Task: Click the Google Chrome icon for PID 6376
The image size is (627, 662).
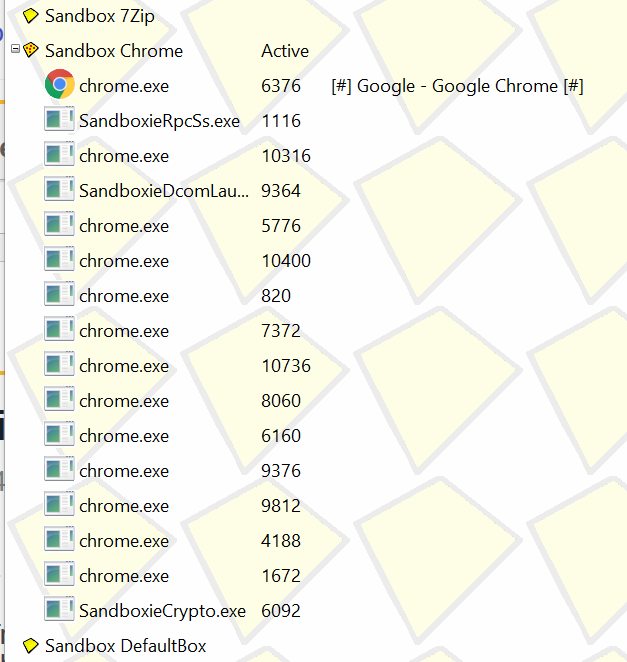Action: [x=60, y=84]
